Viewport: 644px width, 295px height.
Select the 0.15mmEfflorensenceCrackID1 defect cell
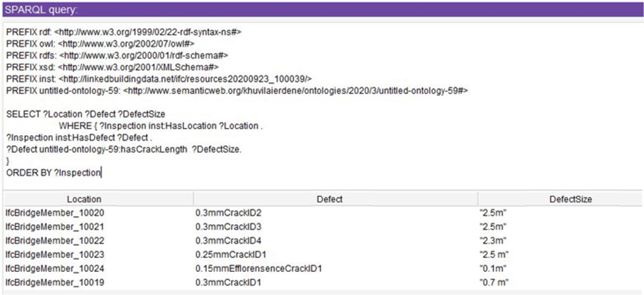[x=258, y=268]
